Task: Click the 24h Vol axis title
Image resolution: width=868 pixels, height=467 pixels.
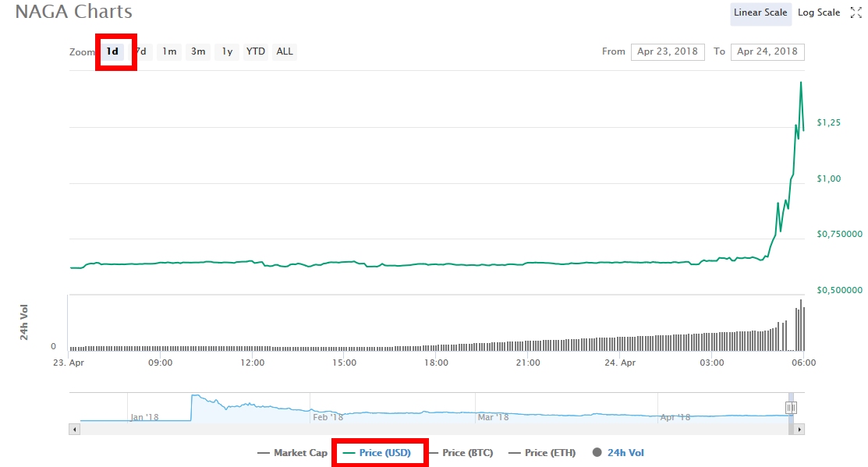Action: [24, 322]
